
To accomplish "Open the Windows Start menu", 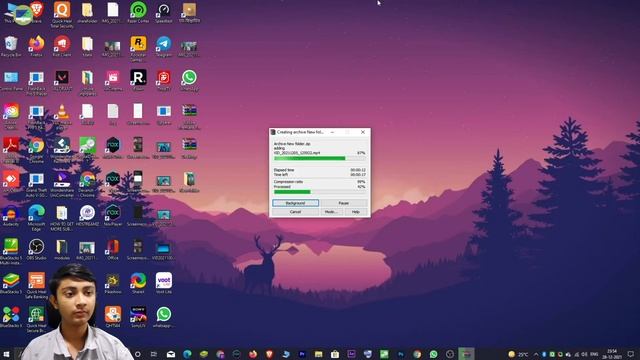I will click(6, 354).
